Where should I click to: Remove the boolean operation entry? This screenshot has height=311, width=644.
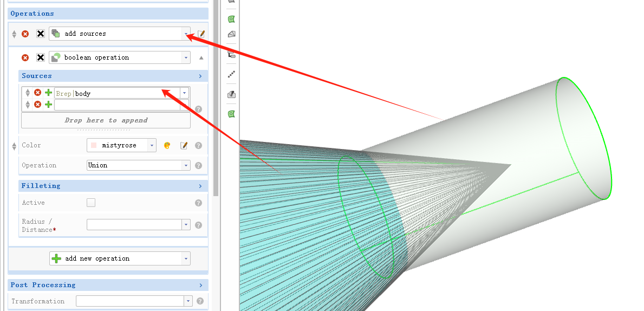[x=25, y=57]
